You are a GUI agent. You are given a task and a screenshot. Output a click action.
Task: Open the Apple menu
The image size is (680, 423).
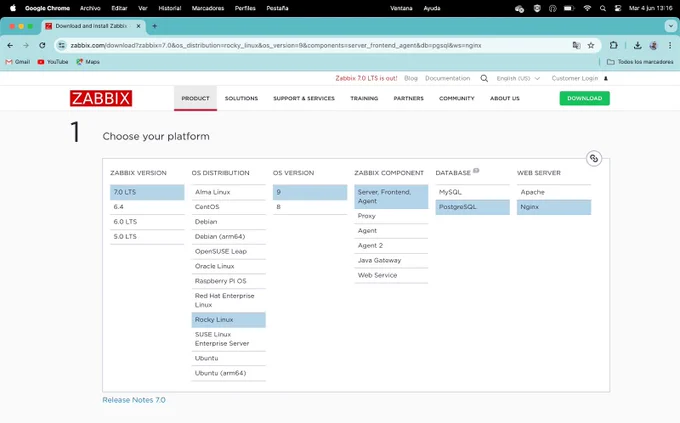tap(13, 8)
